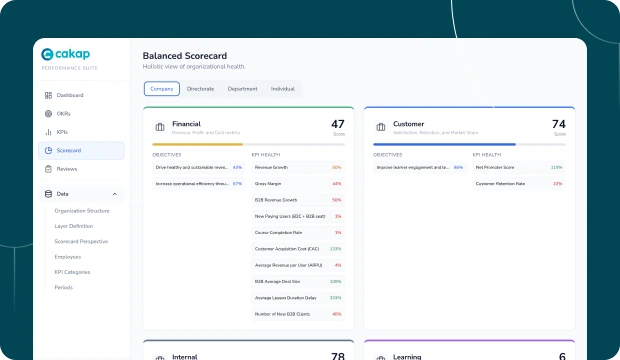
Task: Click the Financial card briefcase icon
Action: tap(160, 127)
